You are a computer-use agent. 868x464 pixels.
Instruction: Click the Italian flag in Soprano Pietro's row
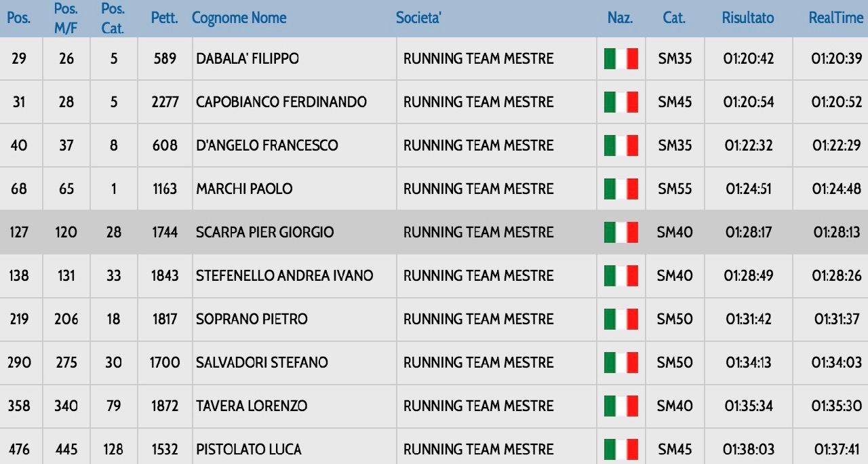click(621, 320)
